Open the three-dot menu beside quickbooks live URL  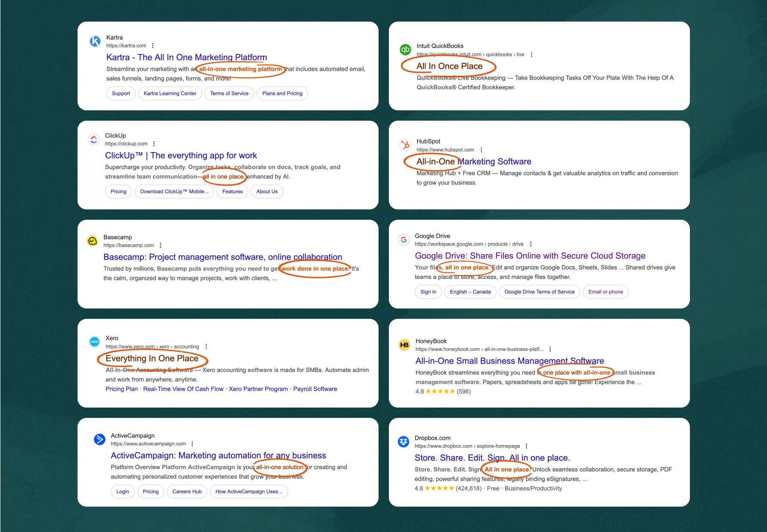531,54
